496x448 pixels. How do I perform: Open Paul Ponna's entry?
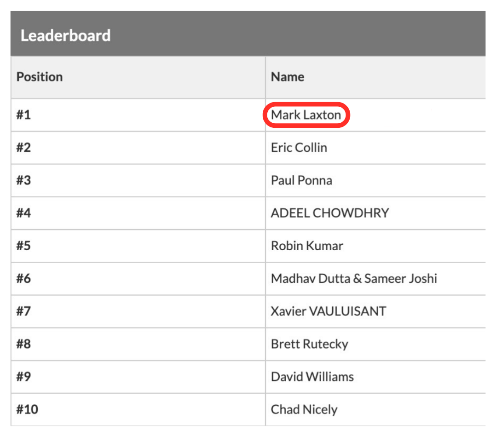301,180
